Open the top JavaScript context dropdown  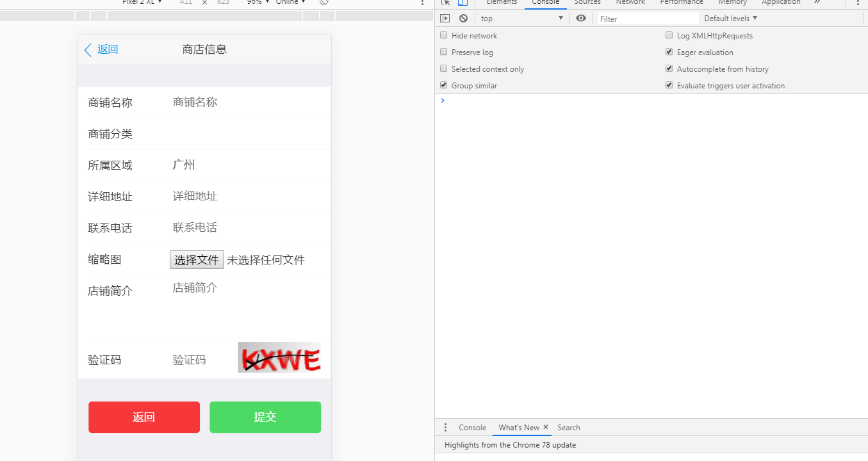[x=521, y=19]
